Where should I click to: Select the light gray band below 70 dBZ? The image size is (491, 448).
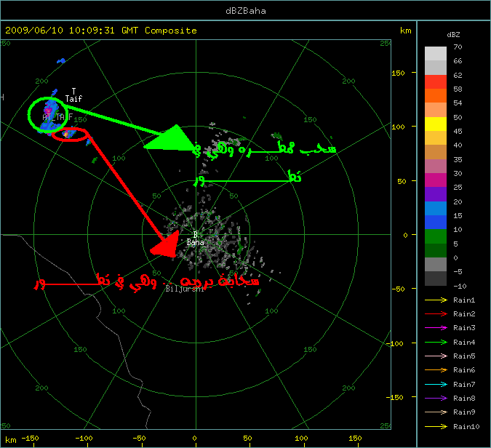436,54
